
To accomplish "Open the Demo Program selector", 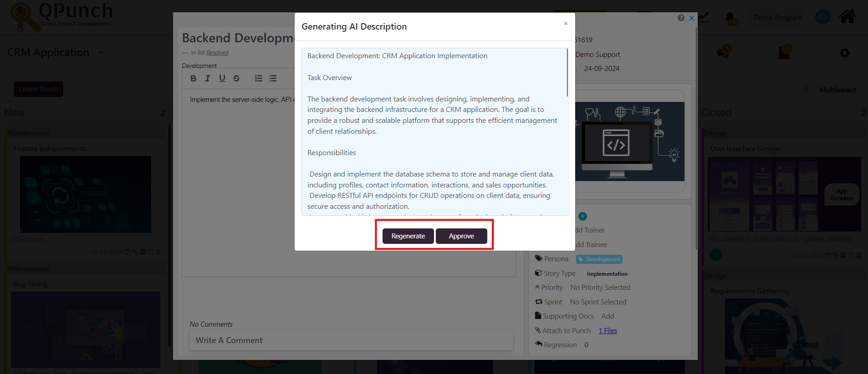I will click(x=777, y=18).
